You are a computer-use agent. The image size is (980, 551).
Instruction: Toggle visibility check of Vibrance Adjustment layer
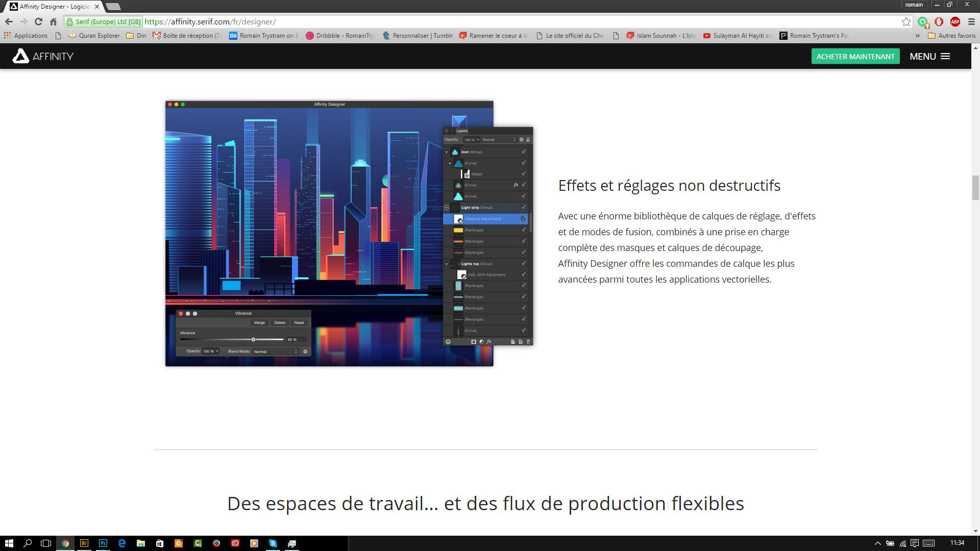(x=523, y=218)
